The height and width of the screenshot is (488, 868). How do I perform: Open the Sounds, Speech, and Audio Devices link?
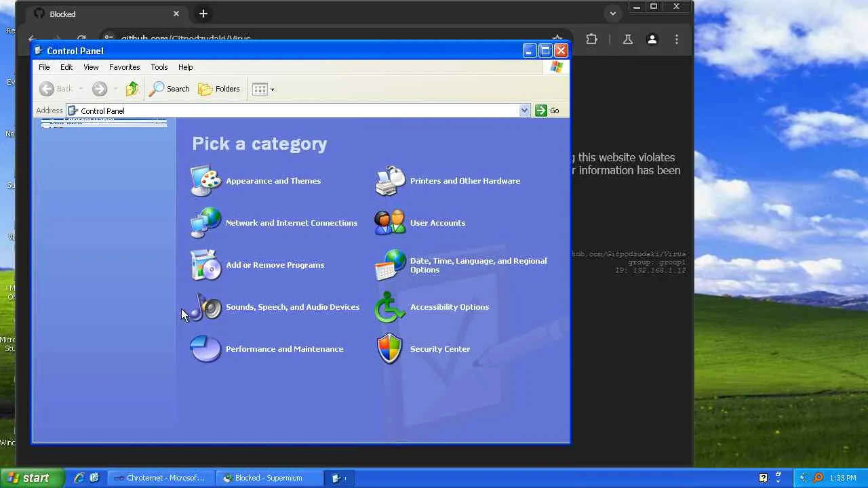point(293,307)
